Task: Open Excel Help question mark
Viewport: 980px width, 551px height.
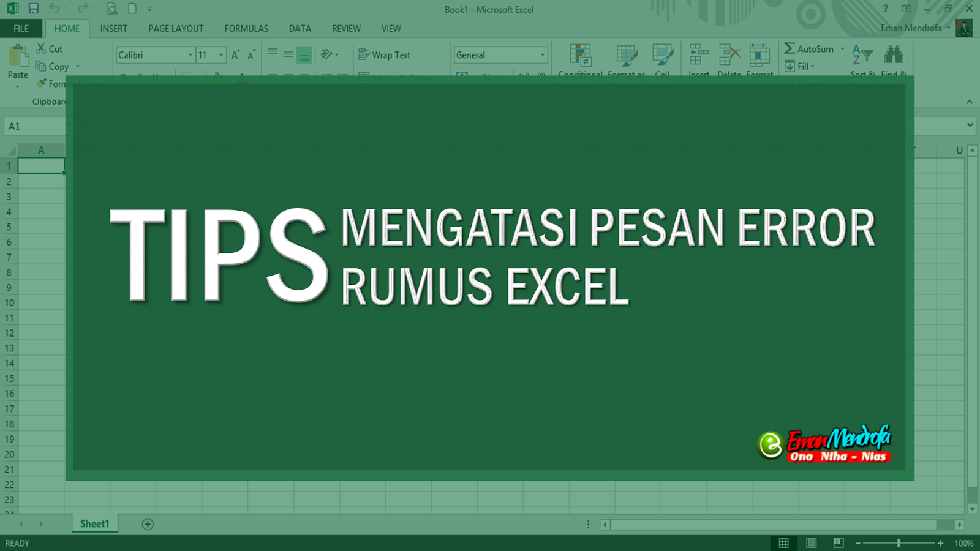Action: 886,9
